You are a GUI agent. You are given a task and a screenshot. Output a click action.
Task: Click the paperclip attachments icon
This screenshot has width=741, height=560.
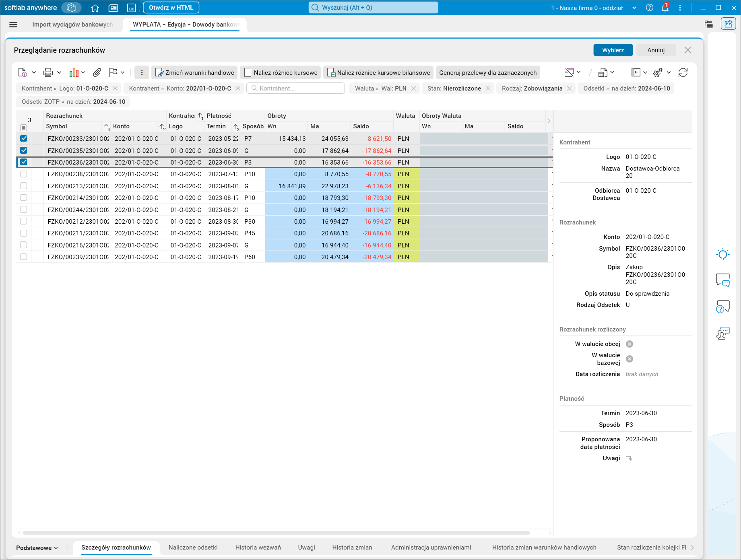coord(97,72)
